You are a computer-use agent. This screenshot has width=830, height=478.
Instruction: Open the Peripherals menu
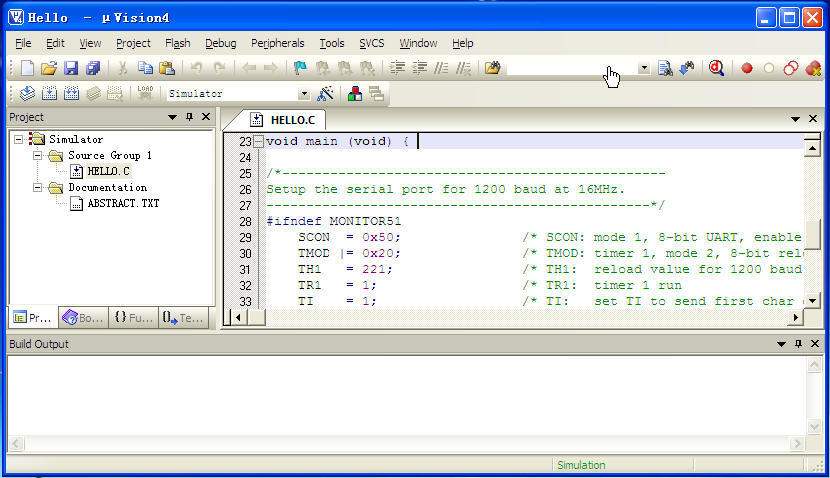277,43
